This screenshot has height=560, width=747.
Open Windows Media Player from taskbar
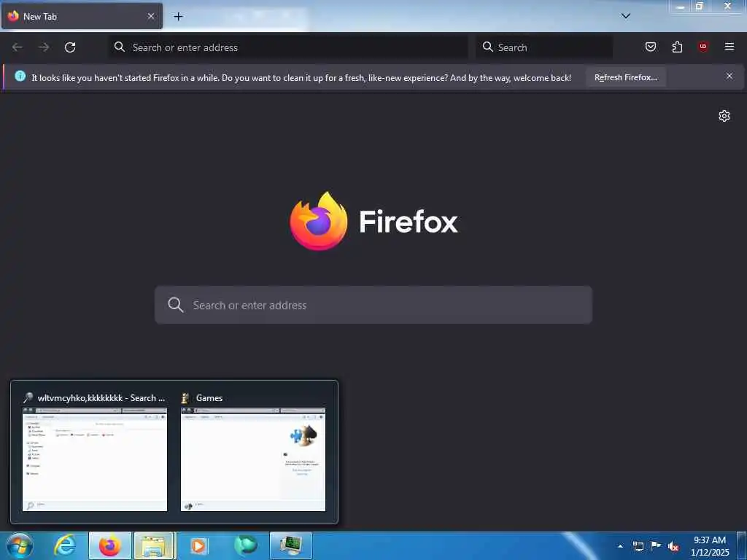pyautogui.click(x=199, y=545)
